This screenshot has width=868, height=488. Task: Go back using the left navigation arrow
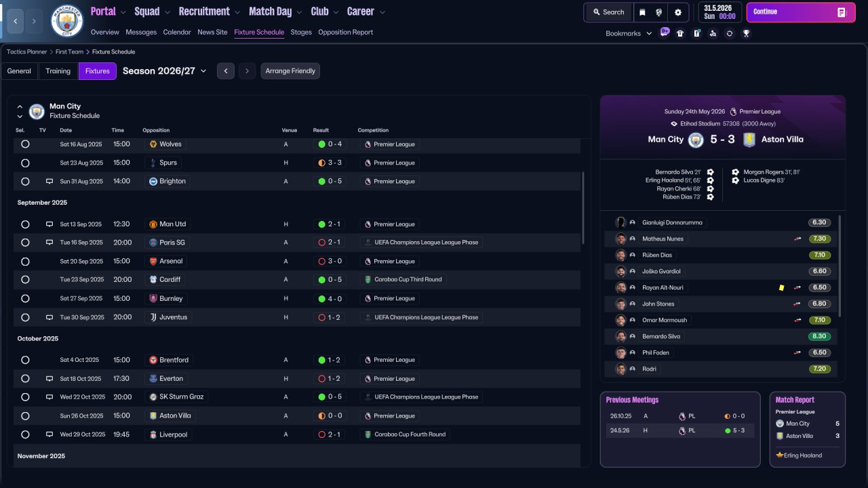tap(15, 21)
